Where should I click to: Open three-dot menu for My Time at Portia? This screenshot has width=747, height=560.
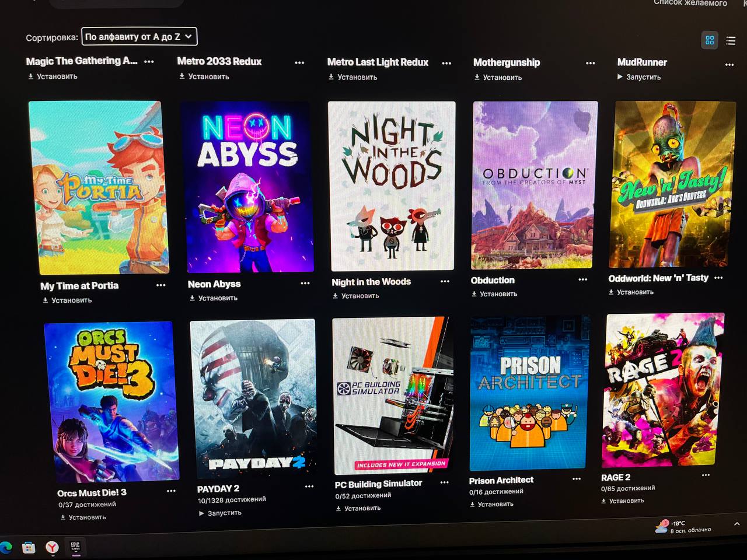tap(161, 285)
